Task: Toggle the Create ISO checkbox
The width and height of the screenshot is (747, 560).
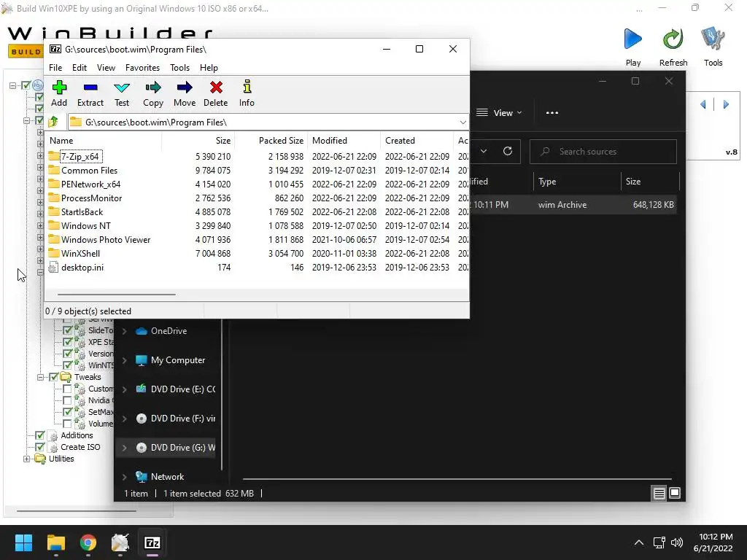Action: pos(40,447)
